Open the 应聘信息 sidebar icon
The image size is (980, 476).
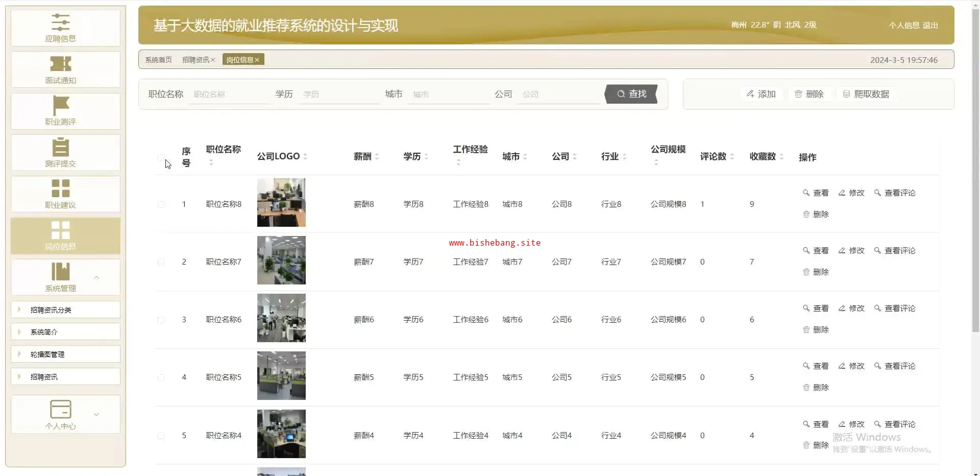pyautogui.click(x=60, y=22)
